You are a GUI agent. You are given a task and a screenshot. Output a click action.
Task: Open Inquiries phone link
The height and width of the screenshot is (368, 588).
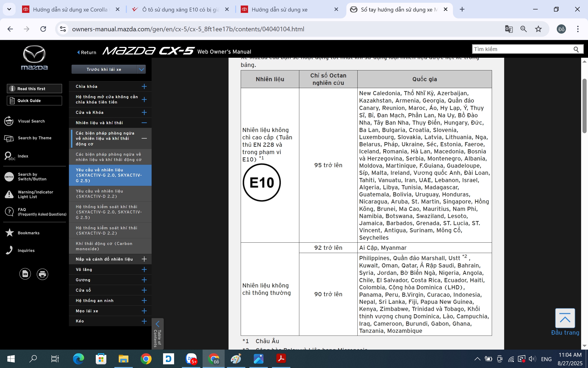pyautogui.click(x=20, y=250)
